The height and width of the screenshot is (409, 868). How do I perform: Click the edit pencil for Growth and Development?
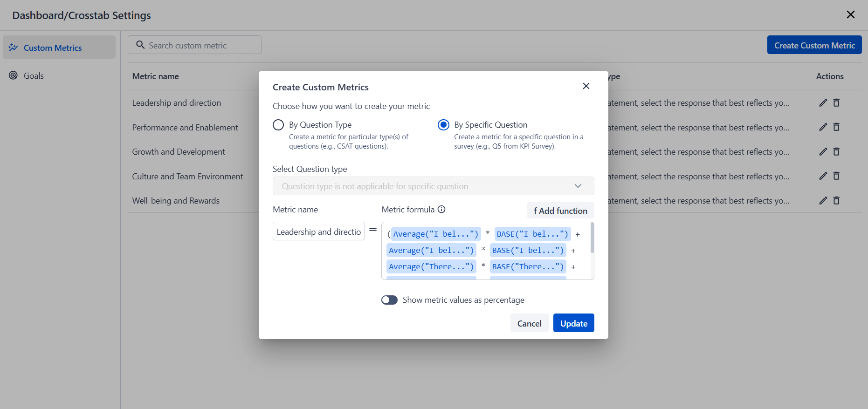pyautogui.click(x=823, y=152)
